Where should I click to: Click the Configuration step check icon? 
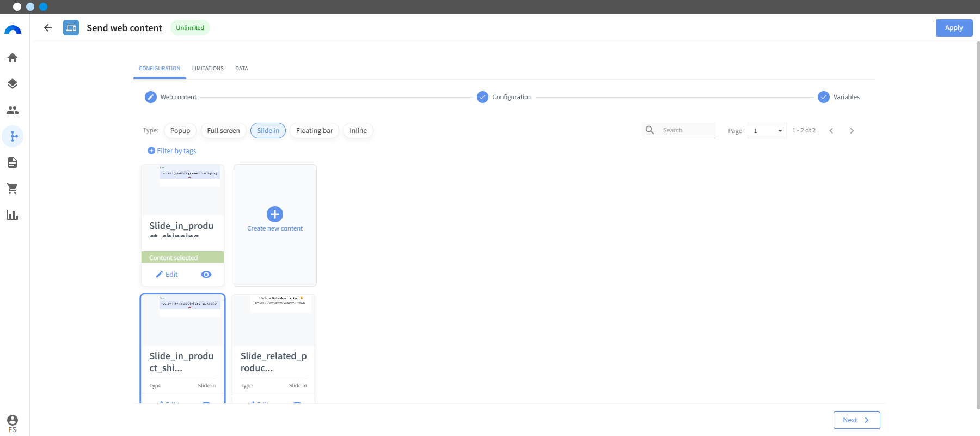click(x=482, y=97)
